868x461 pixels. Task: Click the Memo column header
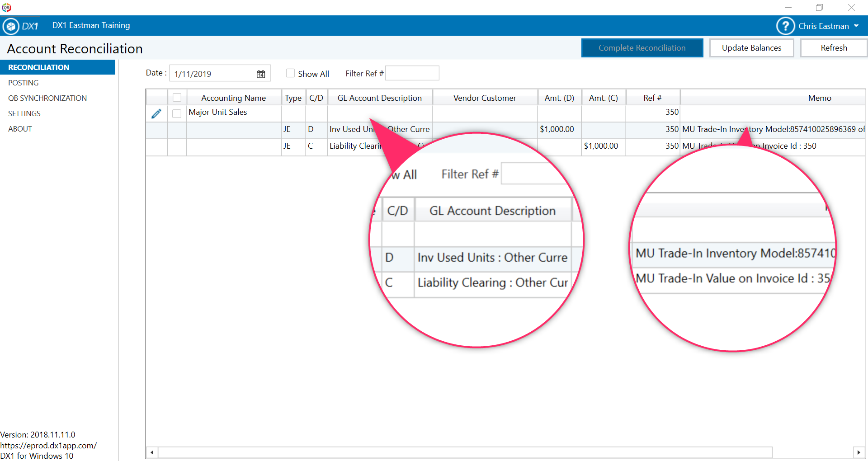click(773, 98)
